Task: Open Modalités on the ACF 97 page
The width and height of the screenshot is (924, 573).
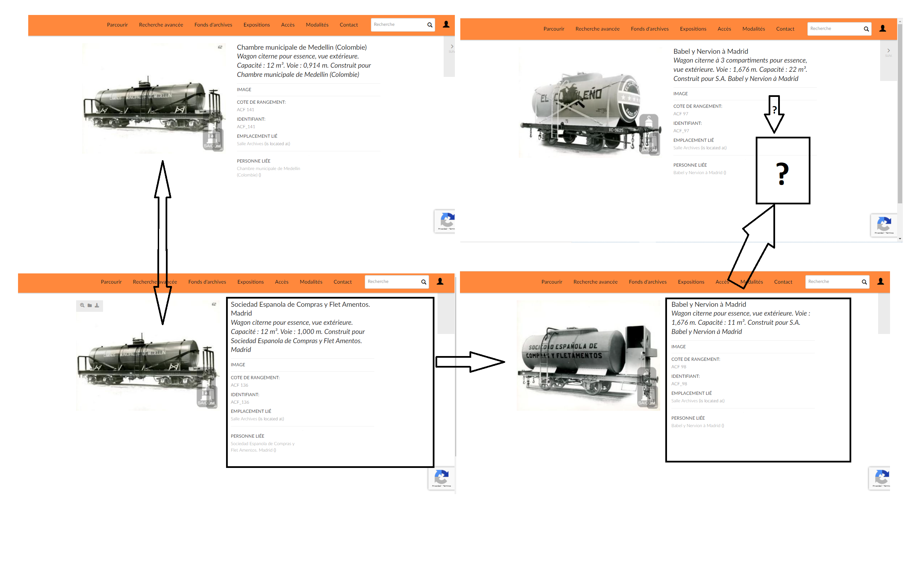Action: coord(754,29)
